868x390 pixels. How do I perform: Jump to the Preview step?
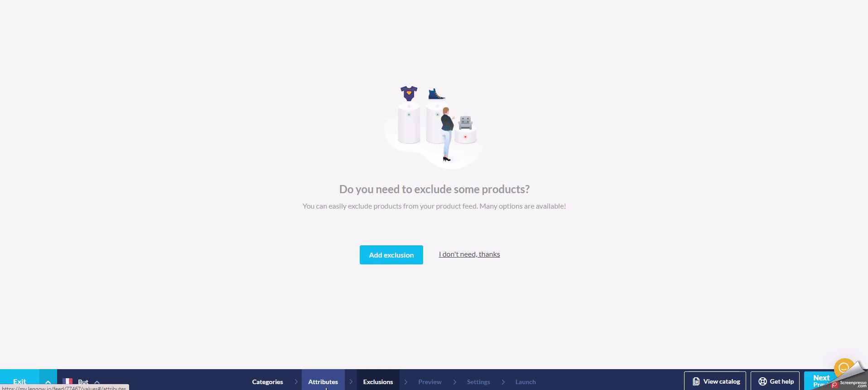tap(429, 382)
